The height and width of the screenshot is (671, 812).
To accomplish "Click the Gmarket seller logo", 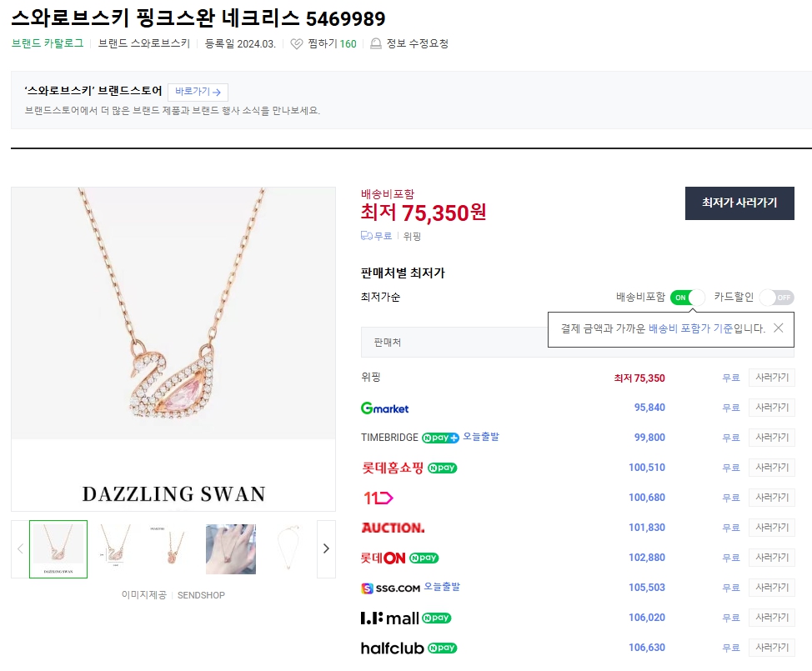I will pos(384,408).
